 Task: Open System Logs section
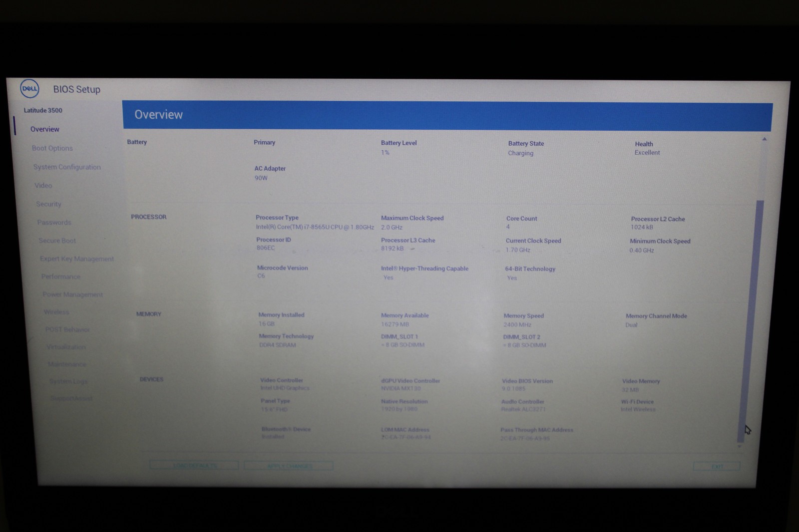click(68, 381)
